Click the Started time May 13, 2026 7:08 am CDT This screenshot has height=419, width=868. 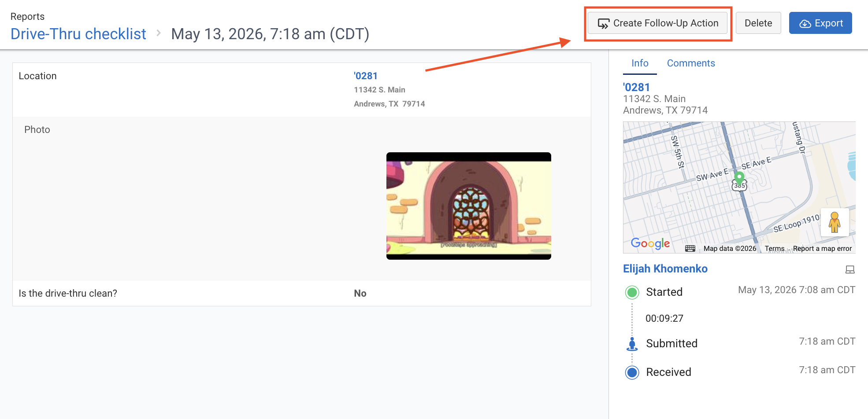point(797,290)
